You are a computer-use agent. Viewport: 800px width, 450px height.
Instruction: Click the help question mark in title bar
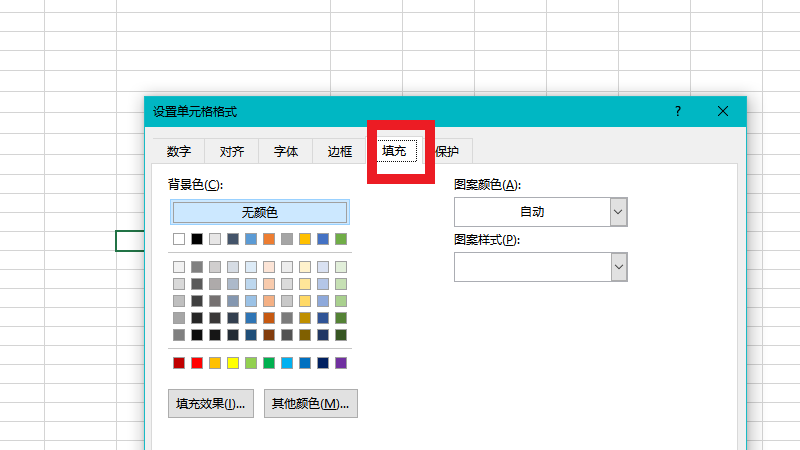tap(678, 111)
